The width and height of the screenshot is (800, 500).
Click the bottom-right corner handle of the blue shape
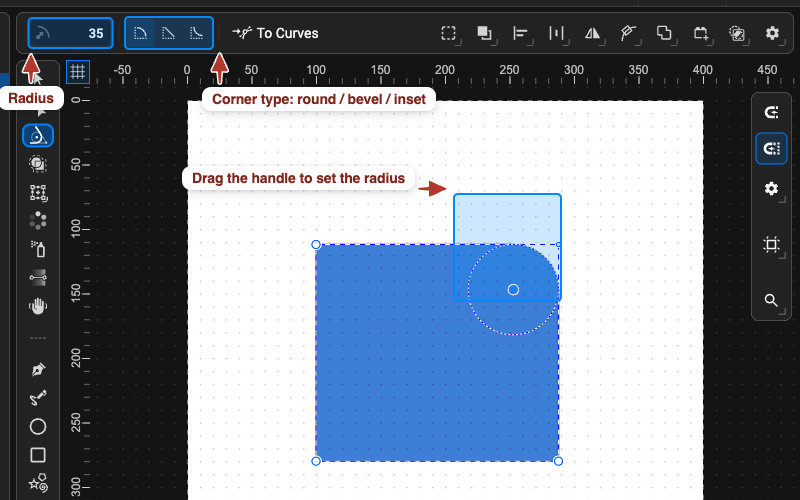pyautogui.click(x=558, y=461)
